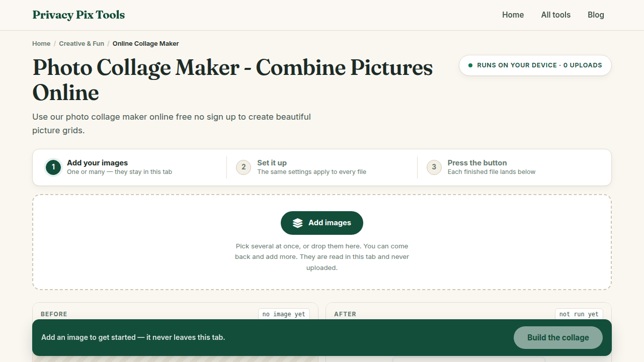Click the AFTER panel label

click(x=345, y=314)
